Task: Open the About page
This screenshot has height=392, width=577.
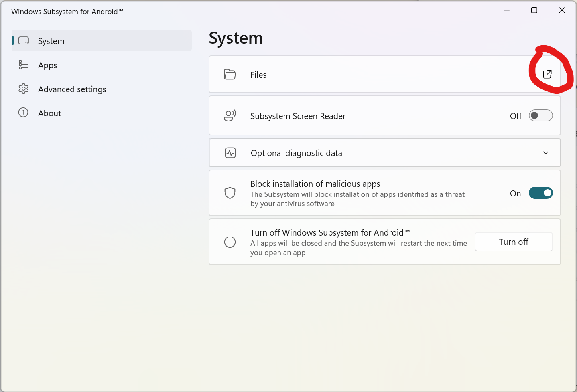Action: [x=102, y=113]
